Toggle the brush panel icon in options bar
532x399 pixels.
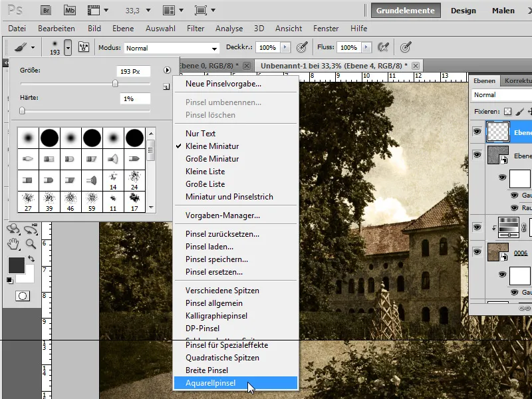[84, 47]
